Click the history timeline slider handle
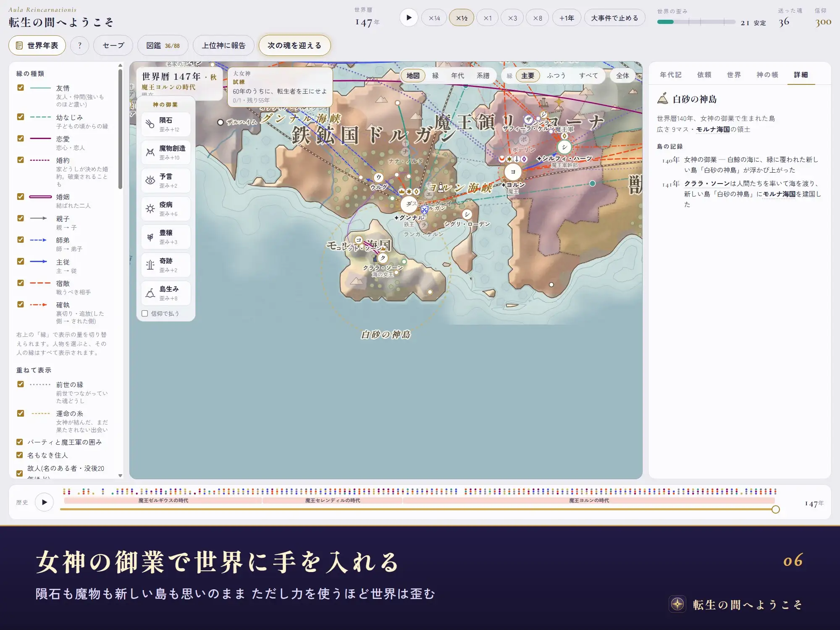 (776, 509)
